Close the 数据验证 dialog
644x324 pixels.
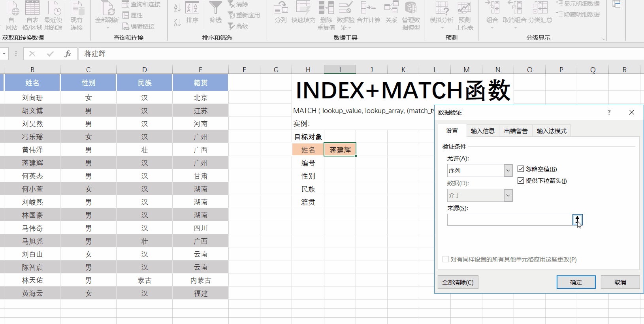[632, 112]
